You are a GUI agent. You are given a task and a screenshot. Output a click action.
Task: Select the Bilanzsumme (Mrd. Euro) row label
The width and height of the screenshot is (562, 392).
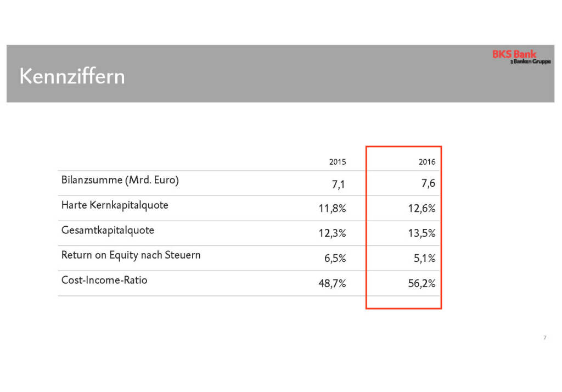(x=120, y=180)
